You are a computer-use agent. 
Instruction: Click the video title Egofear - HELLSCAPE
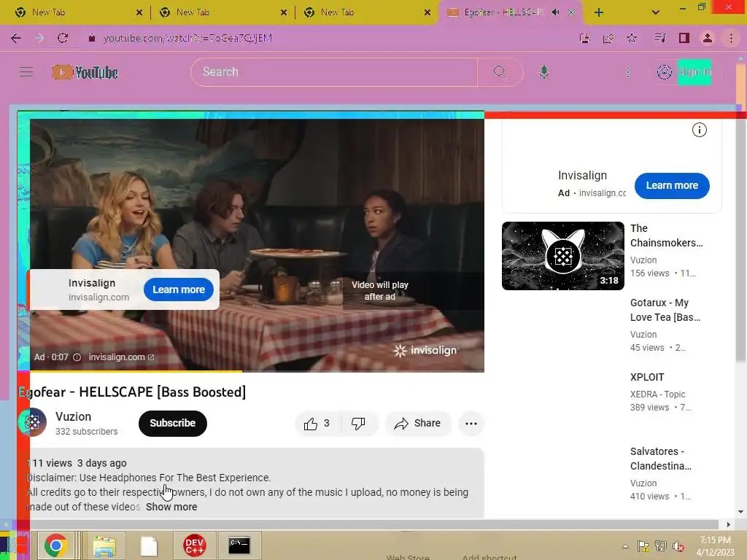click(x=133, y=392)
